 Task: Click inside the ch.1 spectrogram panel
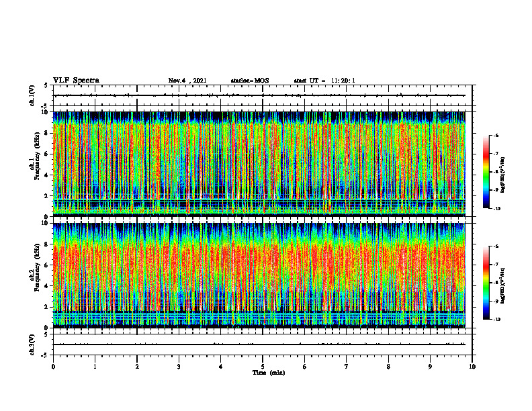(259, 164)
